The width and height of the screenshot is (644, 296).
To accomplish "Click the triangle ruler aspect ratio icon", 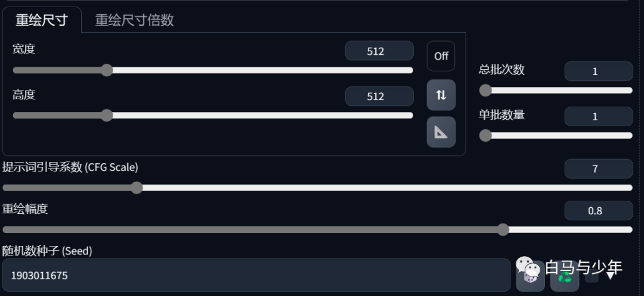I will tap(441, 132).
